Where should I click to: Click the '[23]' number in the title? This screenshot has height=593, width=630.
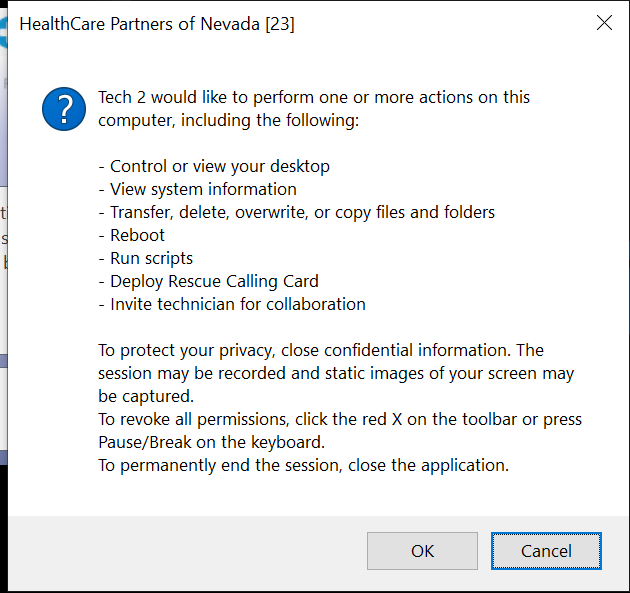click(280, 24)
